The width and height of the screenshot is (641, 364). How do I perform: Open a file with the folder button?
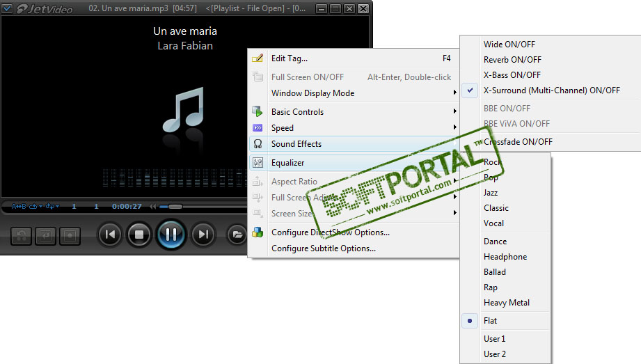(237, 235)
